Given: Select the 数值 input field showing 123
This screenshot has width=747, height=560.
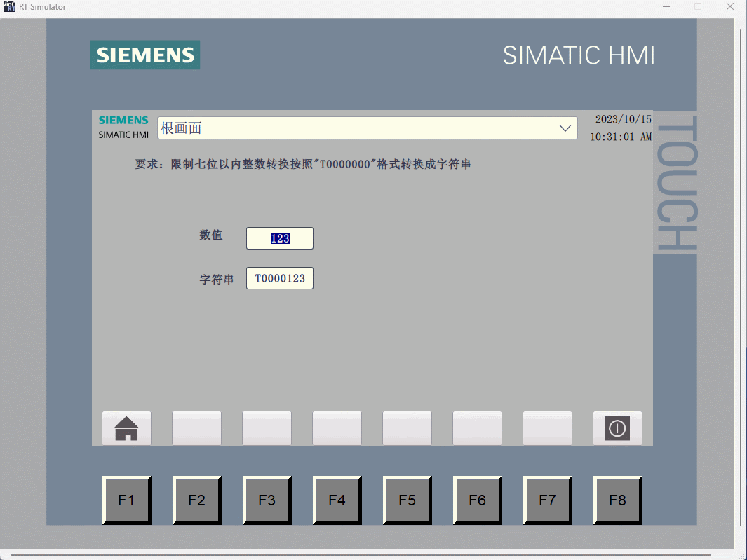Looking at the screenshot, I should 279,238.
